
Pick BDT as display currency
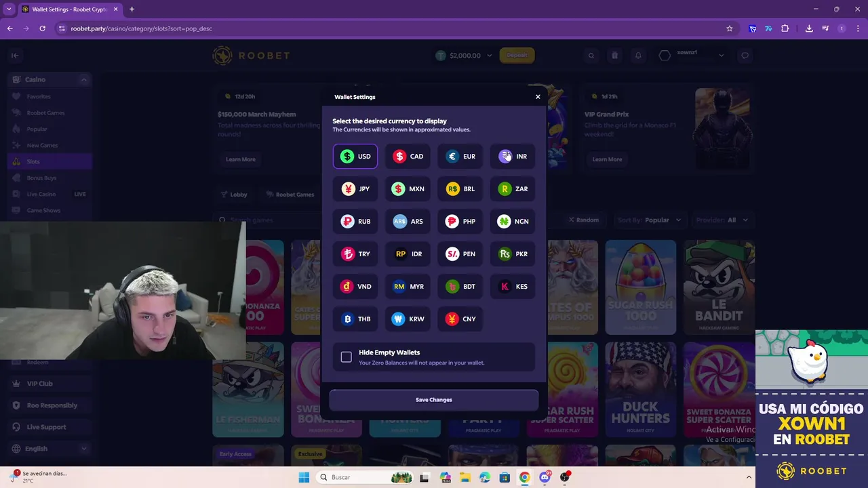[x=460, y=287]
